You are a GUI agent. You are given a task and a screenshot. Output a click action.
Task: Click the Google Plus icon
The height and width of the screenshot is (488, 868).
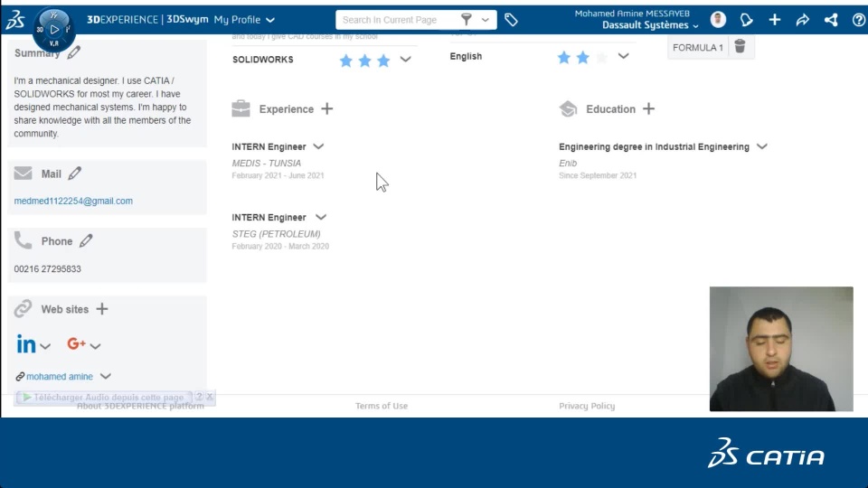[x=76, y=343]
